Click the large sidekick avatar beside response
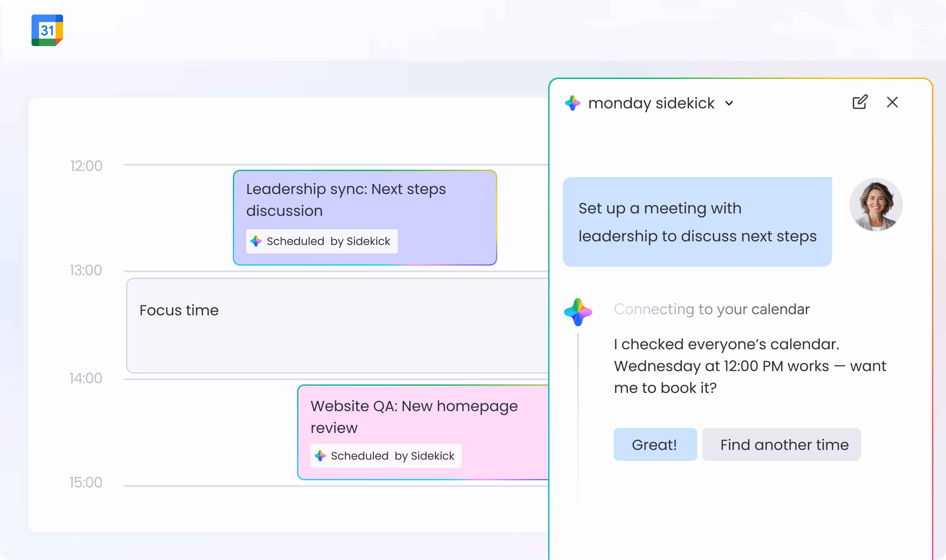This screenshot has height=560, width=946. (578, 312)
